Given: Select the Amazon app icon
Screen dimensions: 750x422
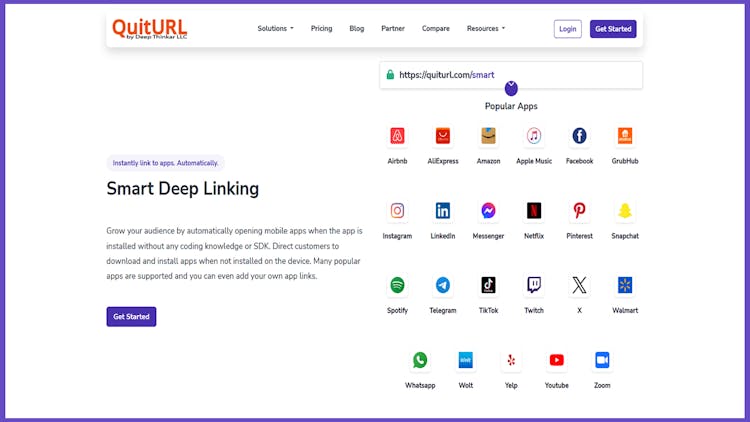Looking at the screenshot, I should [488, 136].
